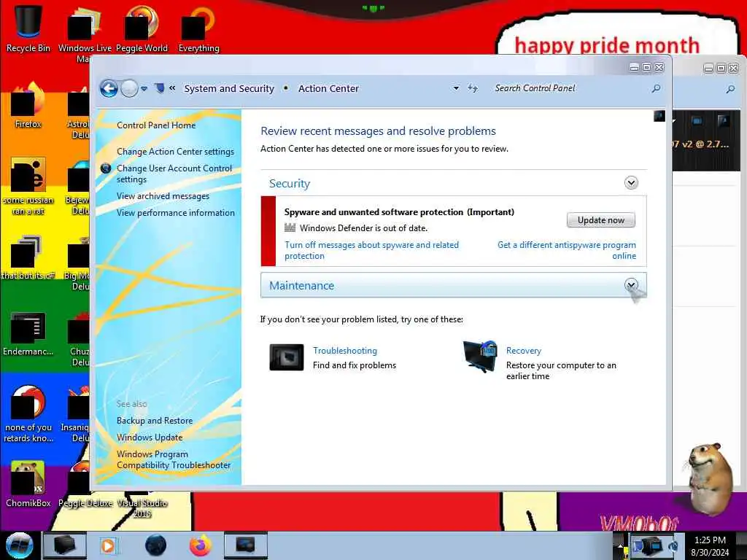Open the Windows Start menu orb
This screenshot has width=747, height=560.
tap(19, 545)
